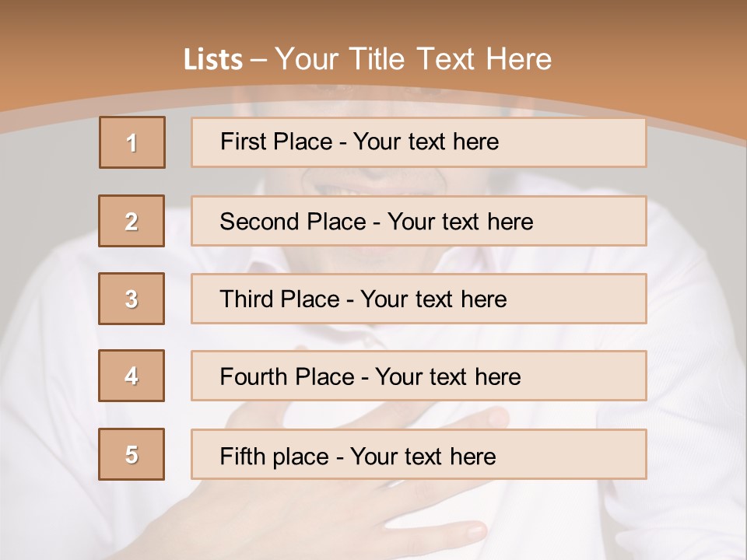Click the slide title text
The width and height of the screenshot is (747, 560).
click(x=367, y=59)
